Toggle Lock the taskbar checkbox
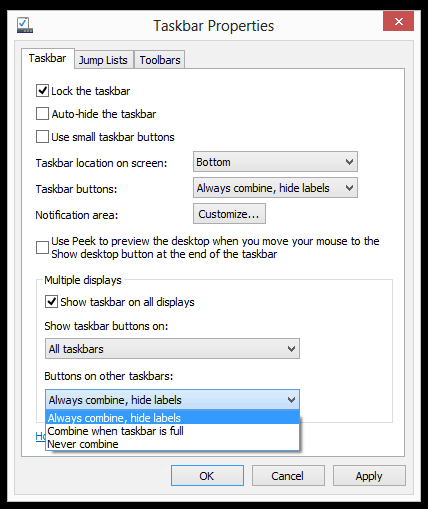Viewport: 428px width, 509px height. click(42, 91)
